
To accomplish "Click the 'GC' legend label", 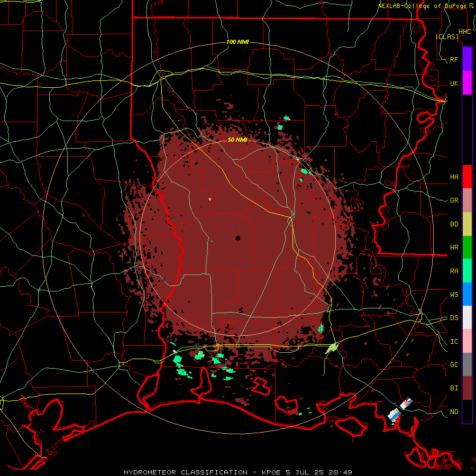I will coord(454,365).
